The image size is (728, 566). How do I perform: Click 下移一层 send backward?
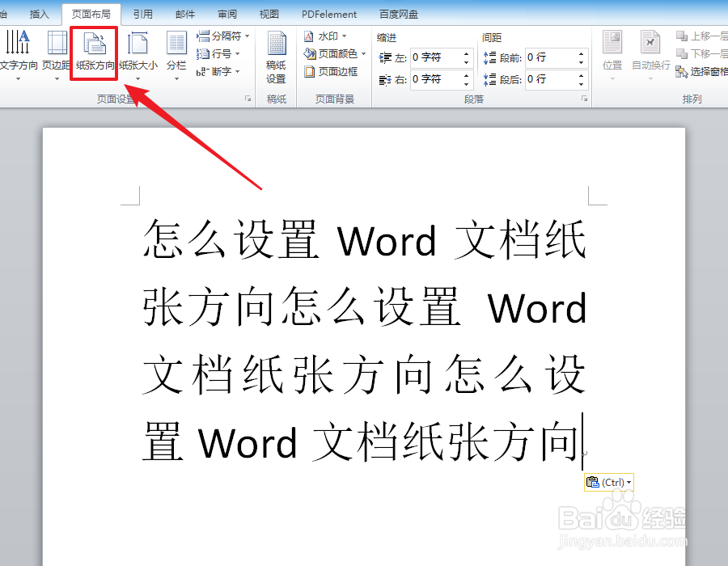[701, 54]
